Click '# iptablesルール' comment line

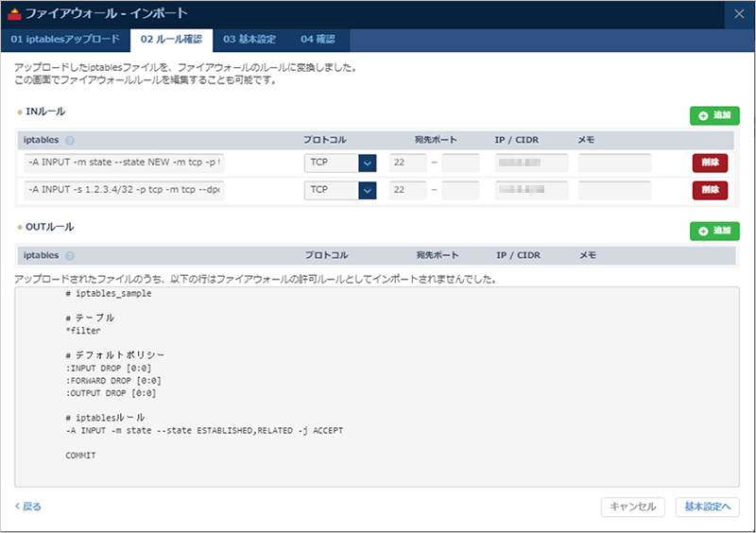click(x=105, y=418)
